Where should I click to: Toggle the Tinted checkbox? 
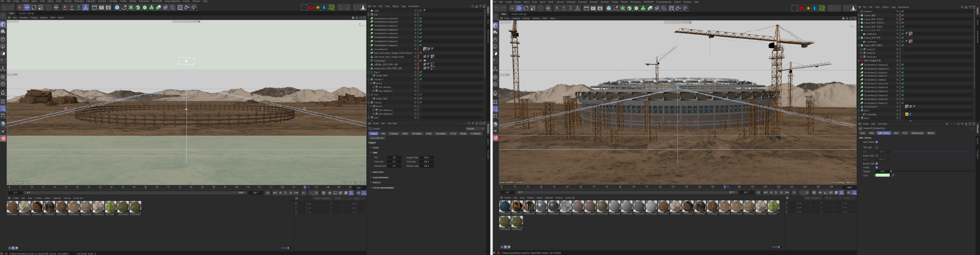876,167
